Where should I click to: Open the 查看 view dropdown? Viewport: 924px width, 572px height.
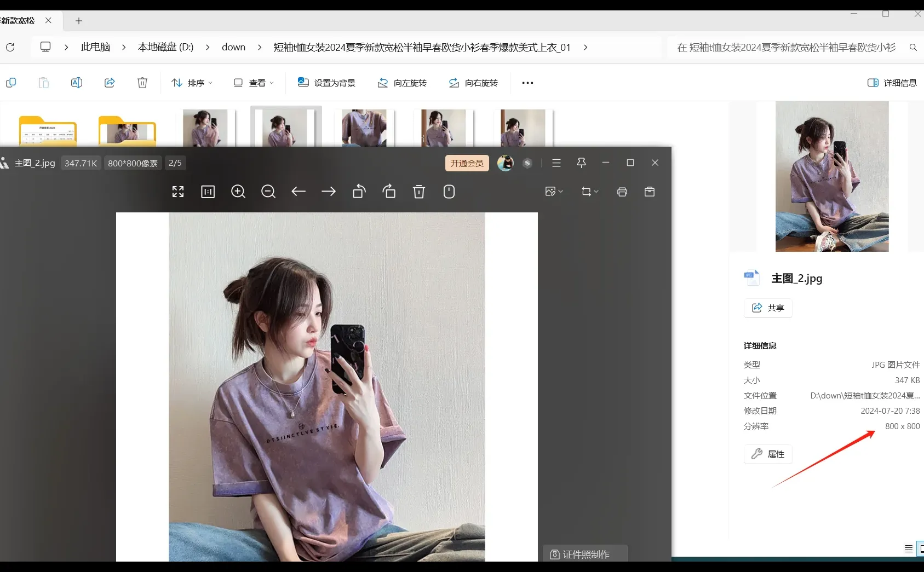252,83
